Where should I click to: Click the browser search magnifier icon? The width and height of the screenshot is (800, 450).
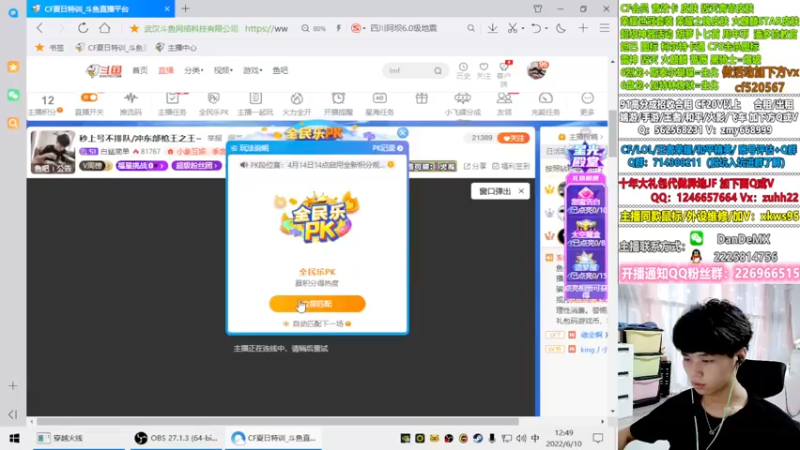(471, 29)
